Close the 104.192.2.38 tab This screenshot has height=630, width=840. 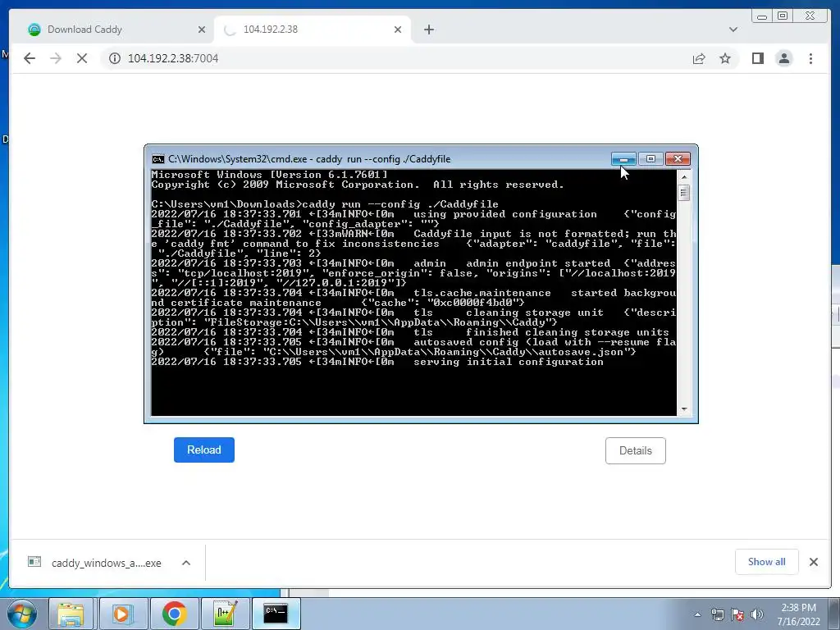(x=398, y=30)
